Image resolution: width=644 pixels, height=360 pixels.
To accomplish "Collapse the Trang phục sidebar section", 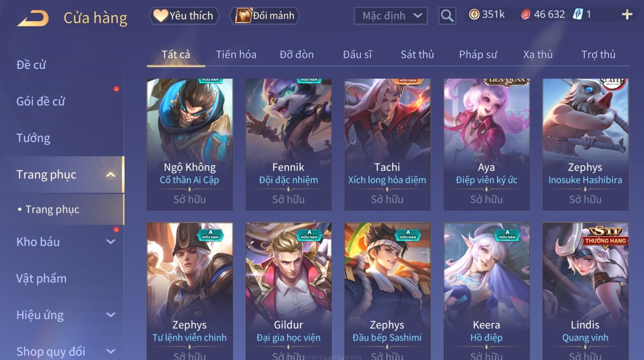I will pyautogui.click(x=110, y=175).
